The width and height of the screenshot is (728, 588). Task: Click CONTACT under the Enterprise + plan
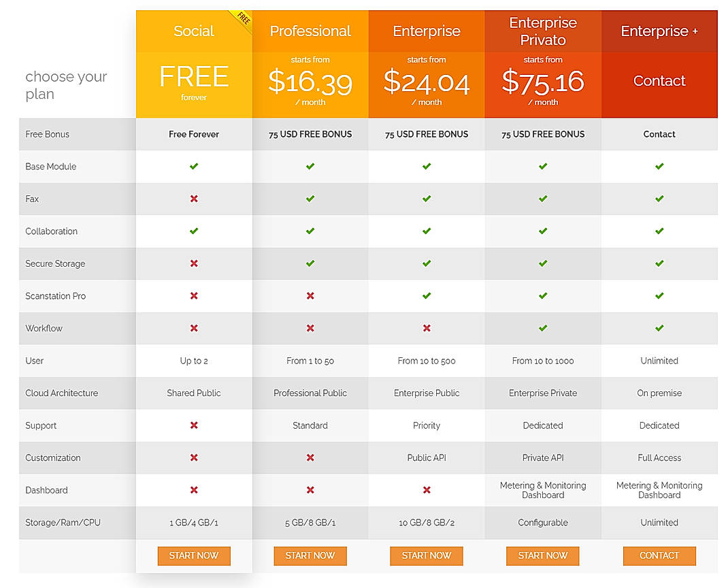(659, 556)
